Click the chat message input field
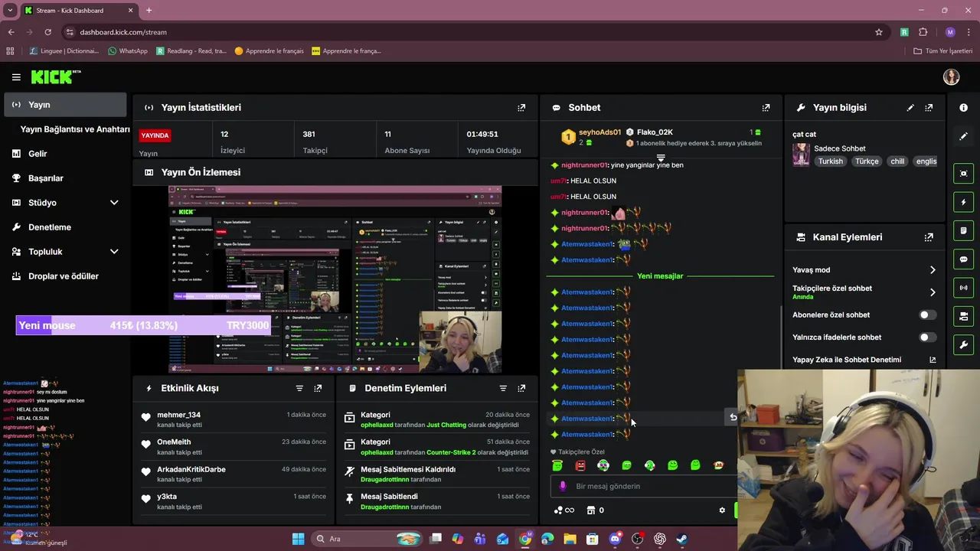Viewport: 980px width, 551px height. [x=643, y=487]
